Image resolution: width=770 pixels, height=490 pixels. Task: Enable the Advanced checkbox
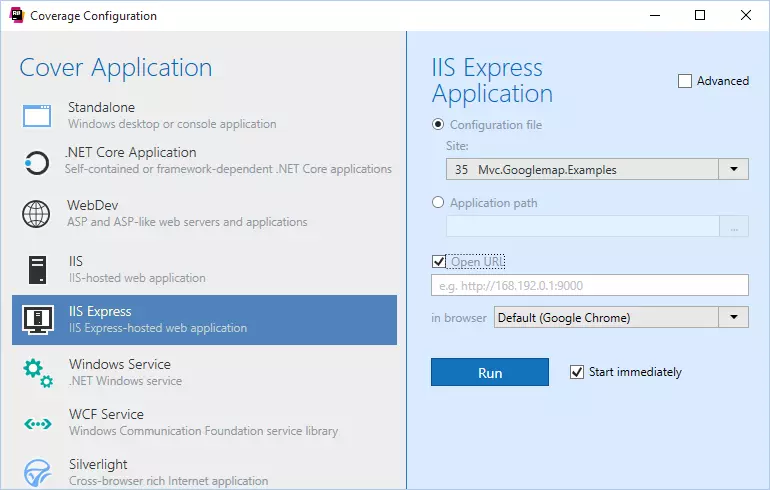click(x=685, y=81)
